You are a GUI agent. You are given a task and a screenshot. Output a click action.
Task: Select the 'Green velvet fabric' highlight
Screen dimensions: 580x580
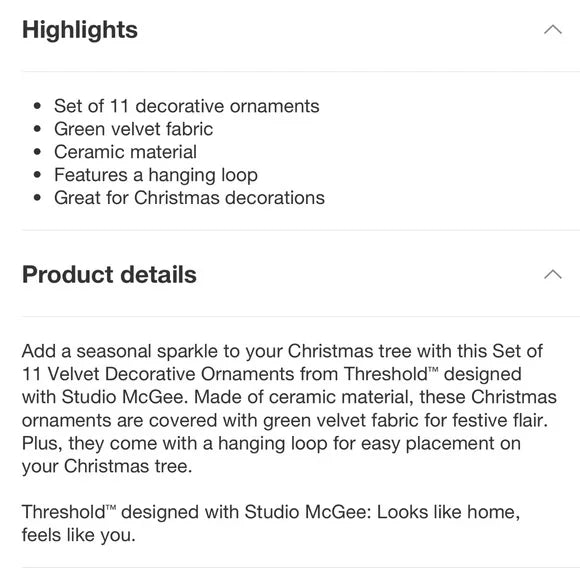[x=134, y=129]
